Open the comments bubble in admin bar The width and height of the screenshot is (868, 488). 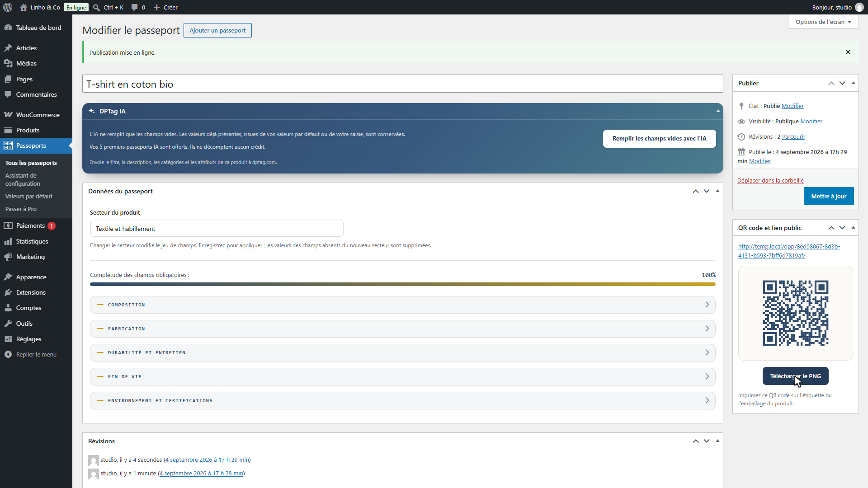134,7
